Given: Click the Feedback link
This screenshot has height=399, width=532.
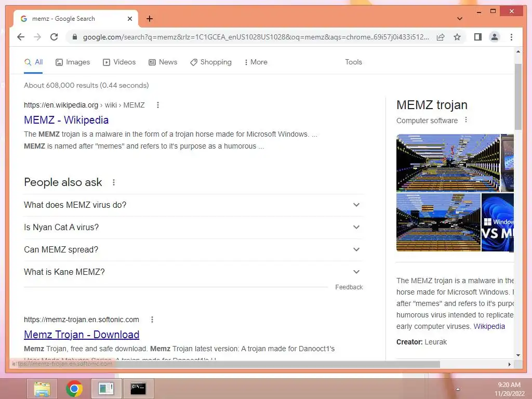Looking at the screenshot, I should point(349,287).
